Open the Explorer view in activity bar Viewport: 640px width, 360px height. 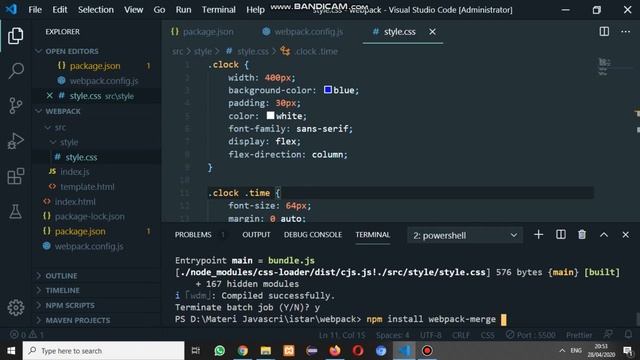pos(16,36)
